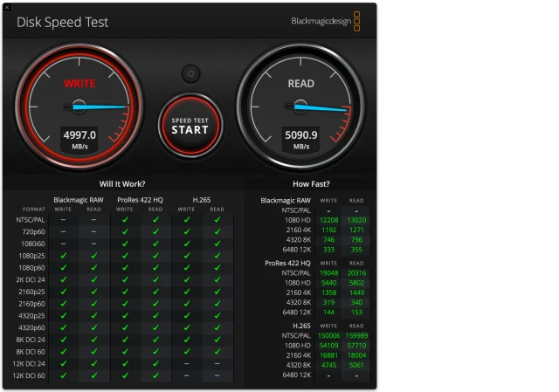Click value 1449 for ProRes 2160 4K
Screen dimensions: 559x392
(x=356, y=292)
